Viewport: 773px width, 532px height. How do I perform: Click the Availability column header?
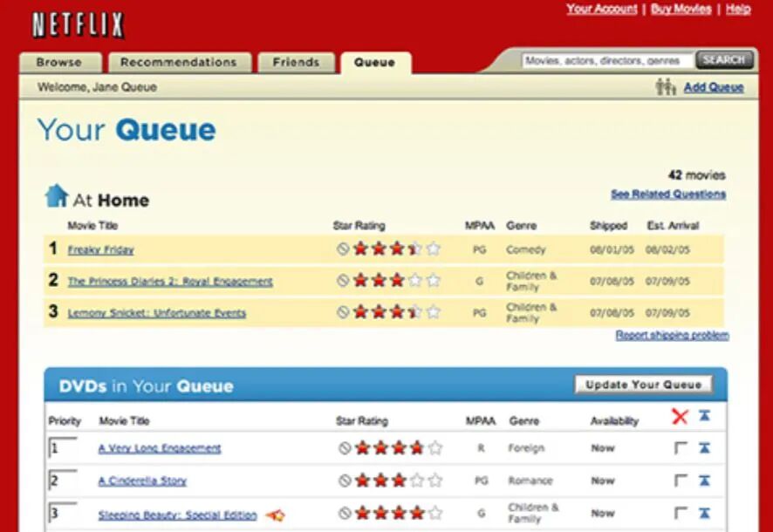click(614, 421)
